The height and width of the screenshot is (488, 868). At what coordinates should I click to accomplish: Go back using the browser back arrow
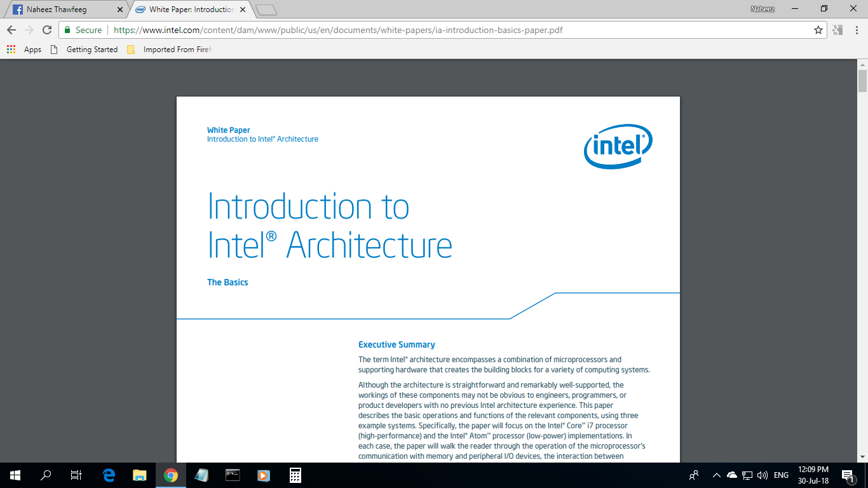[11, 30]
